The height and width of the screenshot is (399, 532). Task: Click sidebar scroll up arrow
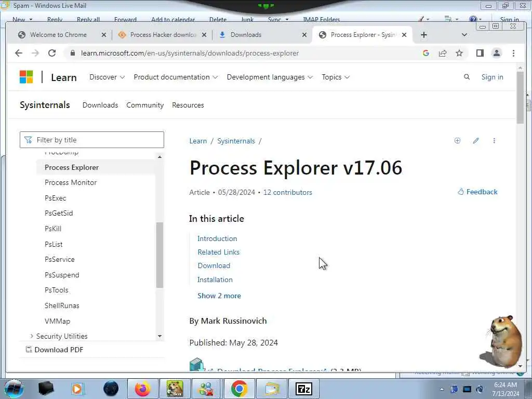coord(159,157)
